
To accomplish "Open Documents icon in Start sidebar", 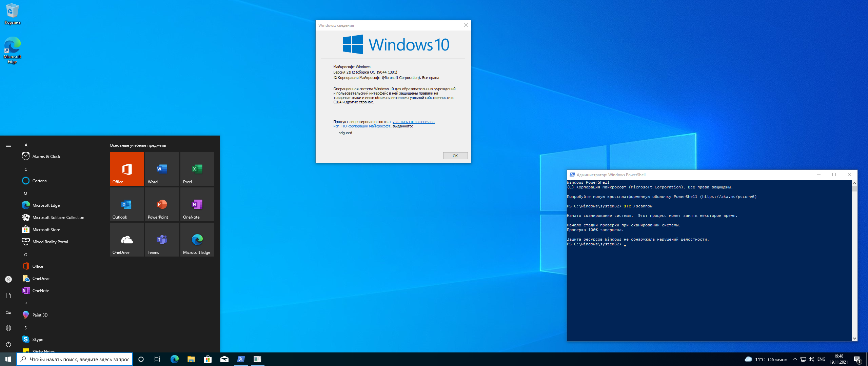I will [x=8, y=296].
